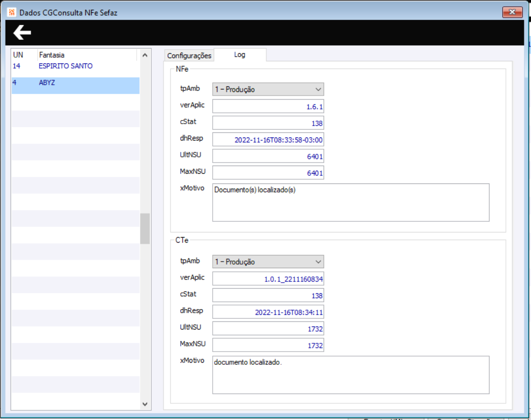
Task: Click the list scrollbar thumb
Action: coord(145,228)
